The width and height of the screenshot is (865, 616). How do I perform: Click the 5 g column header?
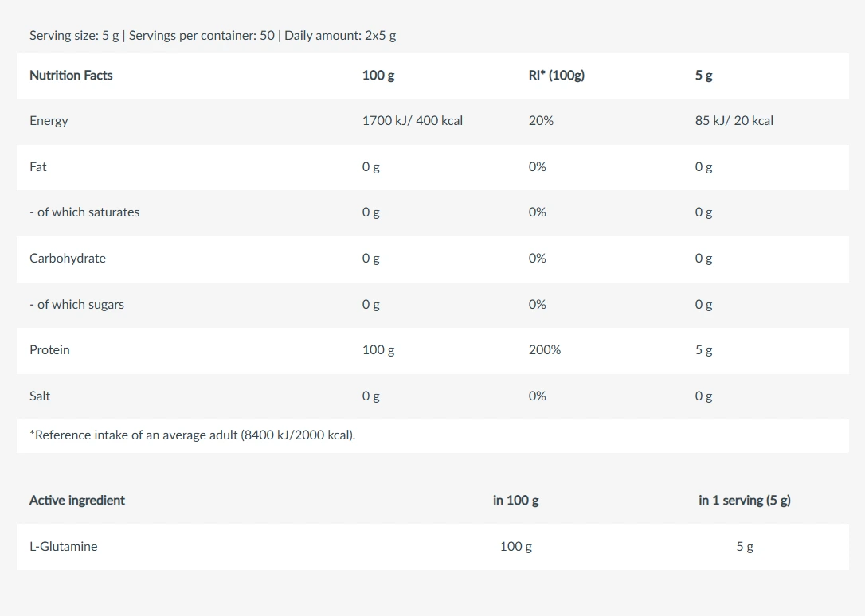[x=703, y=76]
